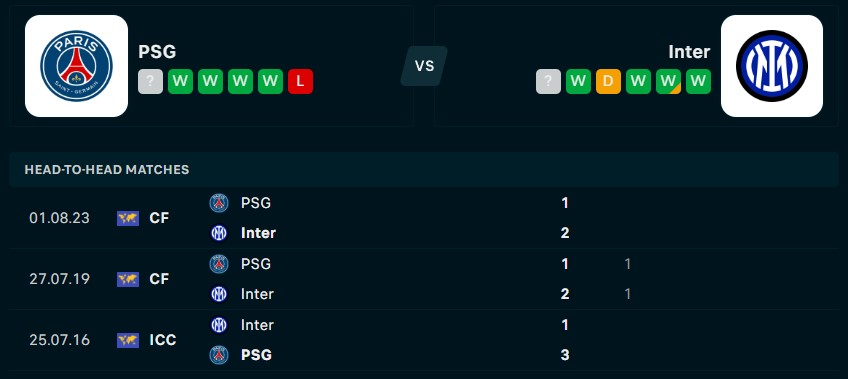Click the large Inter club crest
This screenshot has width=848, height=379.
pyautogui.click(x=772, y=66)
